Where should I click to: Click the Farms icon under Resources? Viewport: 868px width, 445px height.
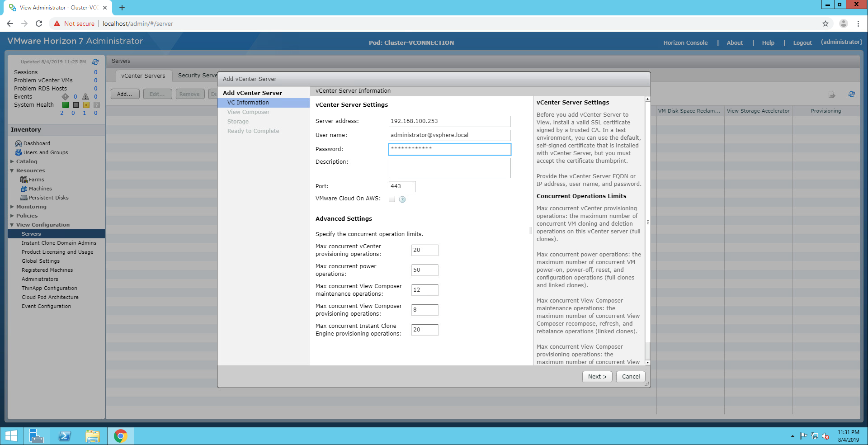coord(24,180)
